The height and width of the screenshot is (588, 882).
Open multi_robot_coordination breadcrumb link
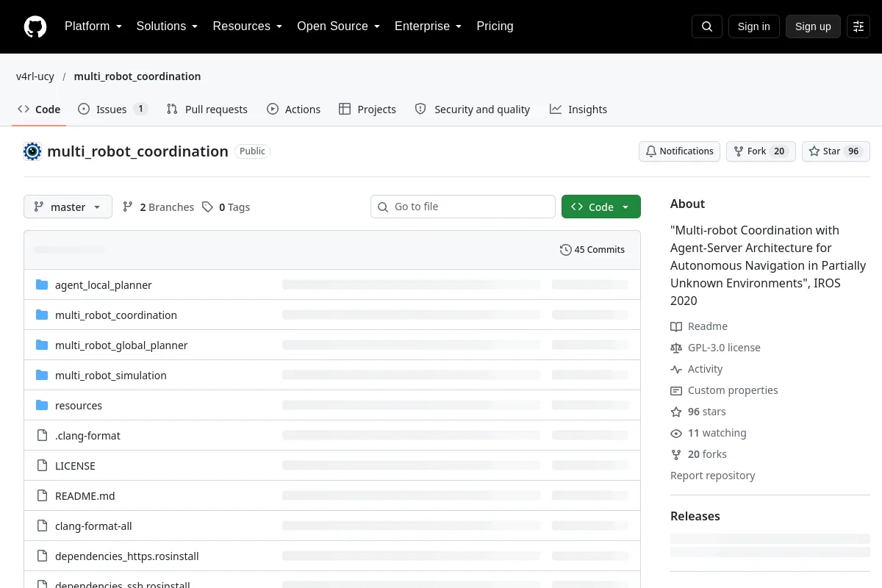click(137, 76)
